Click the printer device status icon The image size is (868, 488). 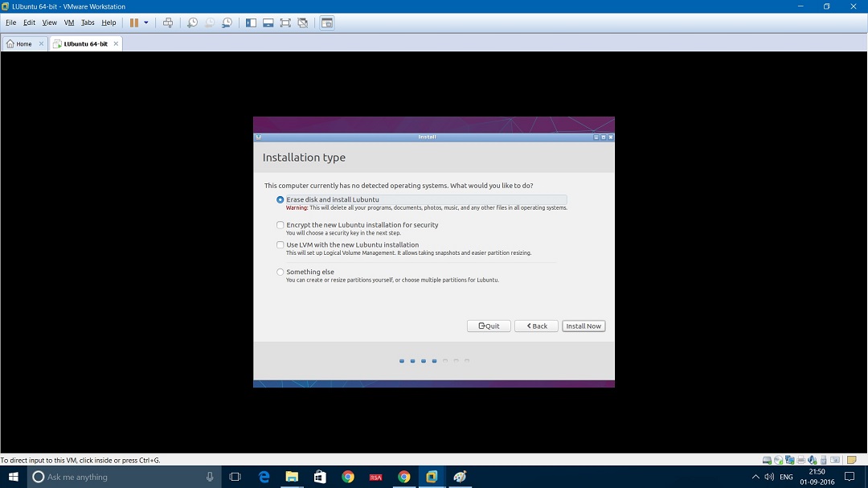pos(801,461)
